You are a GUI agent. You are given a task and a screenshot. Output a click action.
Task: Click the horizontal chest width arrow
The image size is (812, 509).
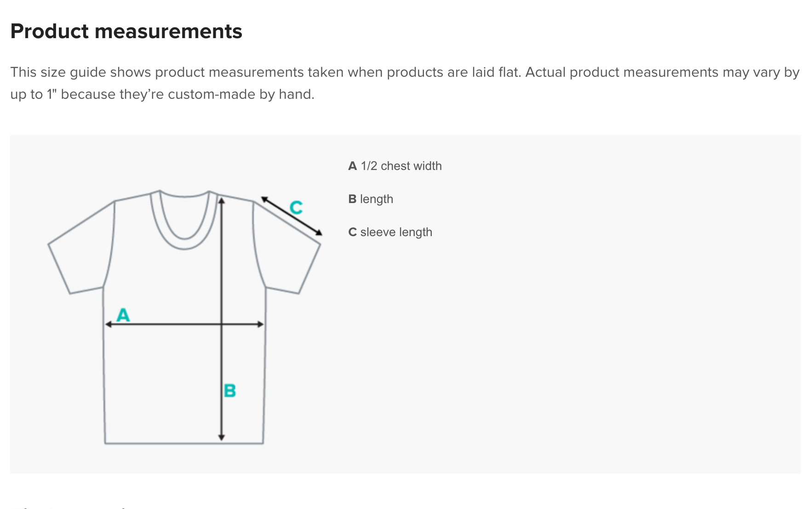[x=184, y=324]
